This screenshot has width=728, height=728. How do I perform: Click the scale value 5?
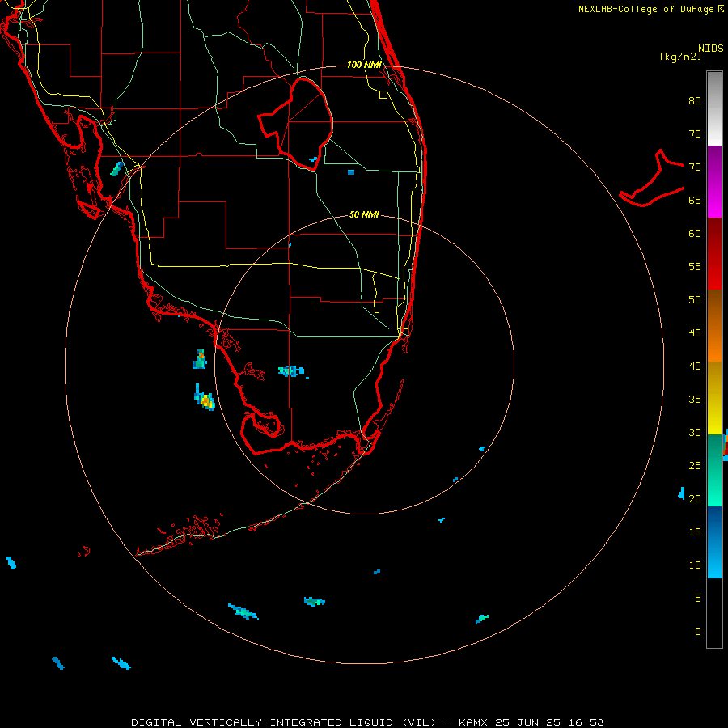click(698, 599)
